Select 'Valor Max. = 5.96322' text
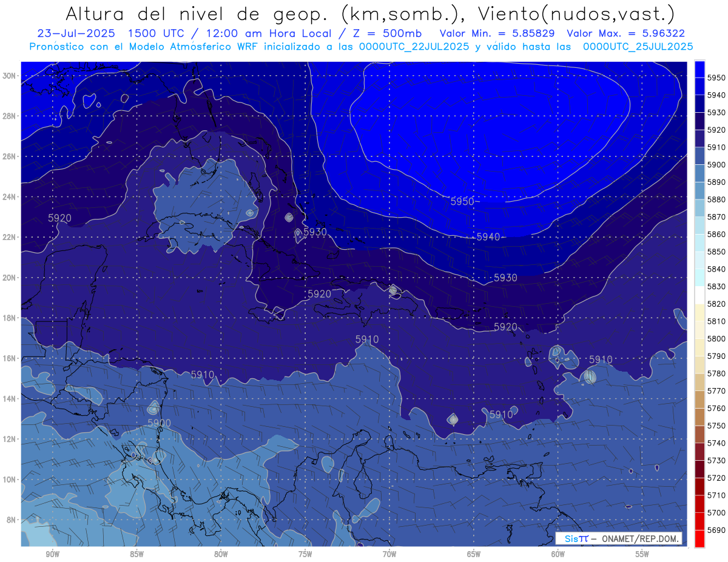The width and height of the screenshot is (728, 562). point(626,34)
